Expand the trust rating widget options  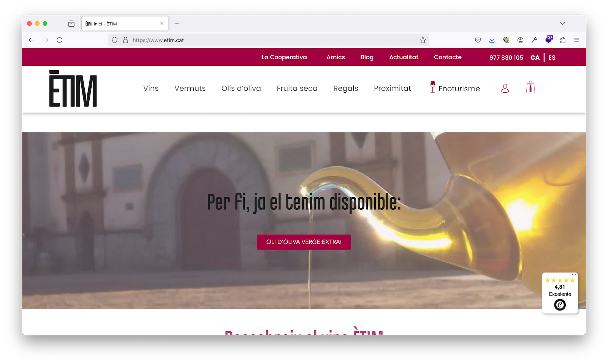coord(574,275)
